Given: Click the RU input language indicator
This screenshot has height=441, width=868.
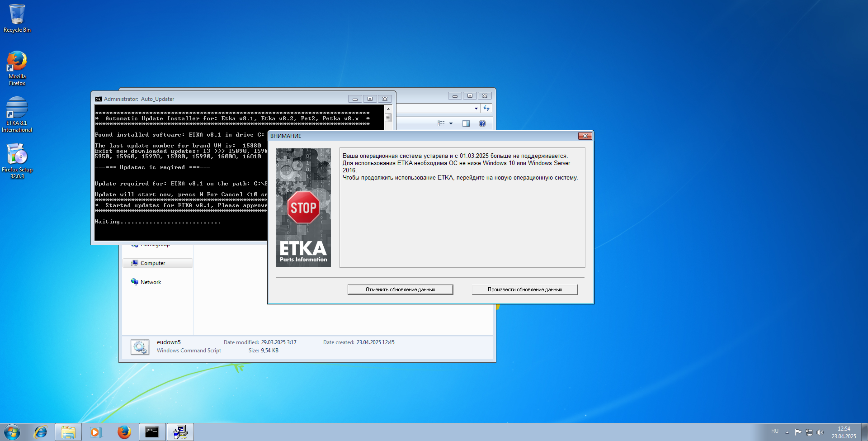Looking at the screenshot, I should coord(775,431).
